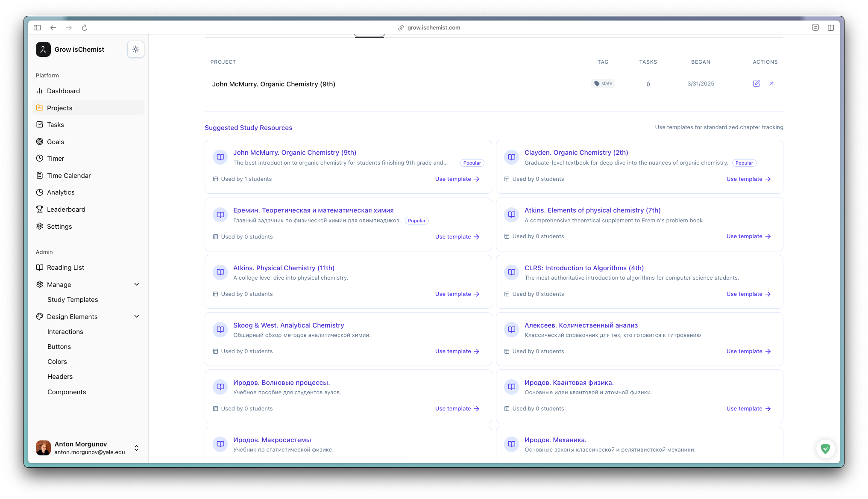Viewport: 868px width, 499px height.
Task: Toggle the browser sidebar panel icon
Action: [37, 28]
